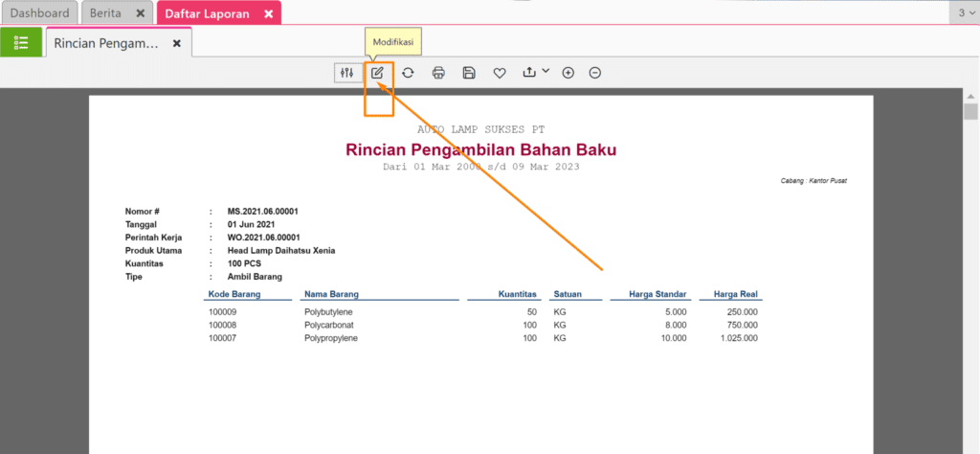Click the 100 PCS quantity value
This screenshot has width=980, height=454.
click(244, 264)
